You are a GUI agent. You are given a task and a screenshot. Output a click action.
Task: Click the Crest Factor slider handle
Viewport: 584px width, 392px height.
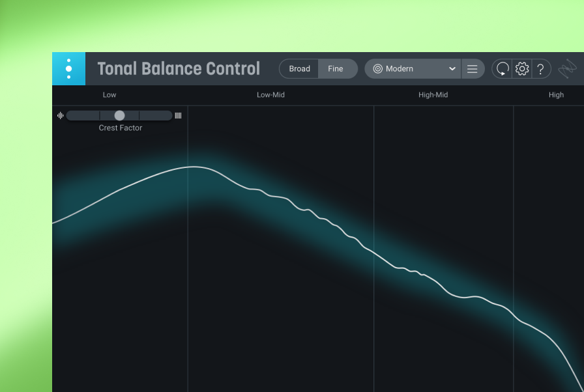(119, 115)
